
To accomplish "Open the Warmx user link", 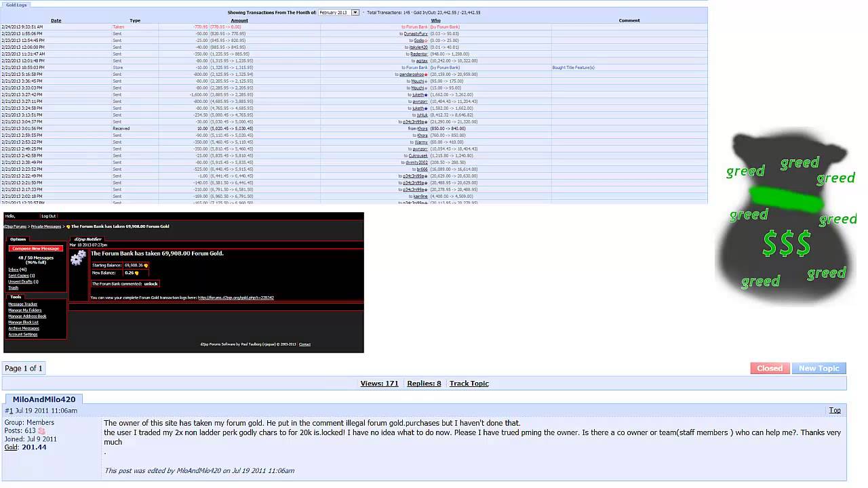I will click(421, 142).
